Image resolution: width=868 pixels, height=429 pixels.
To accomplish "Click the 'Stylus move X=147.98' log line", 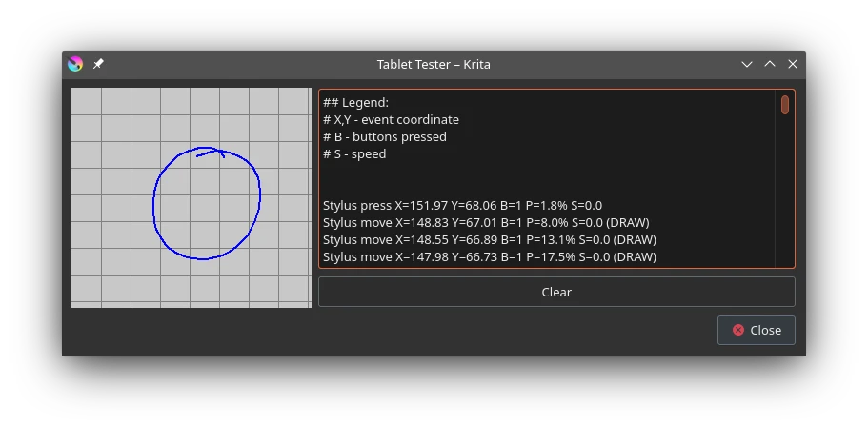I will click(490, 256).
